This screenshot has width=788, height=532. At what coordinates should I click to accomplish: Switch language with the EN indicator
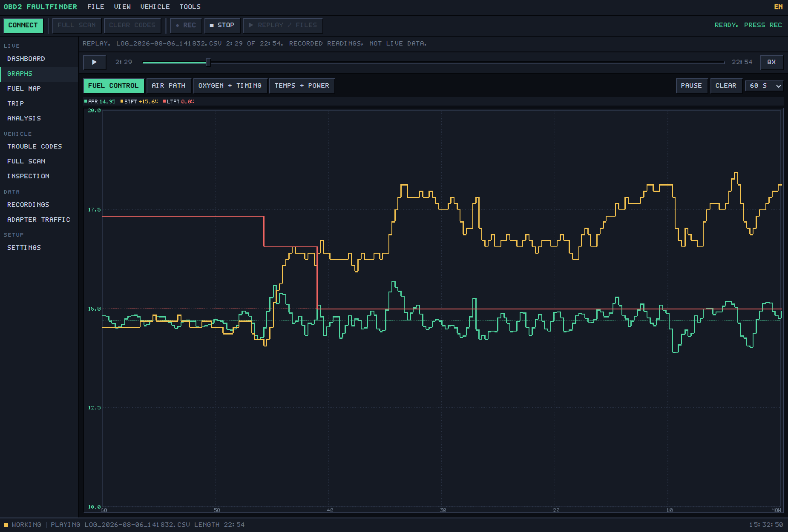point(778,7)
